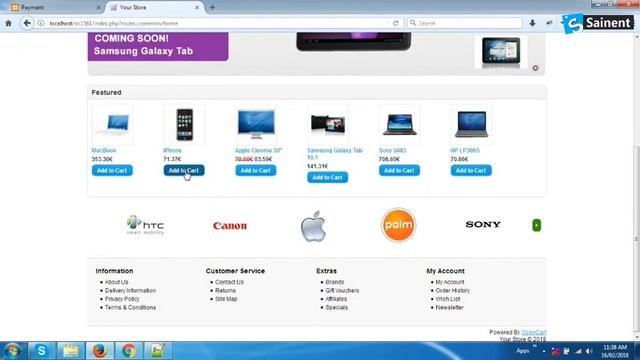Viewport: 640px width, 360px height.
Task: Add Sony VAIO to cart
Action: (x=400, y=170)
